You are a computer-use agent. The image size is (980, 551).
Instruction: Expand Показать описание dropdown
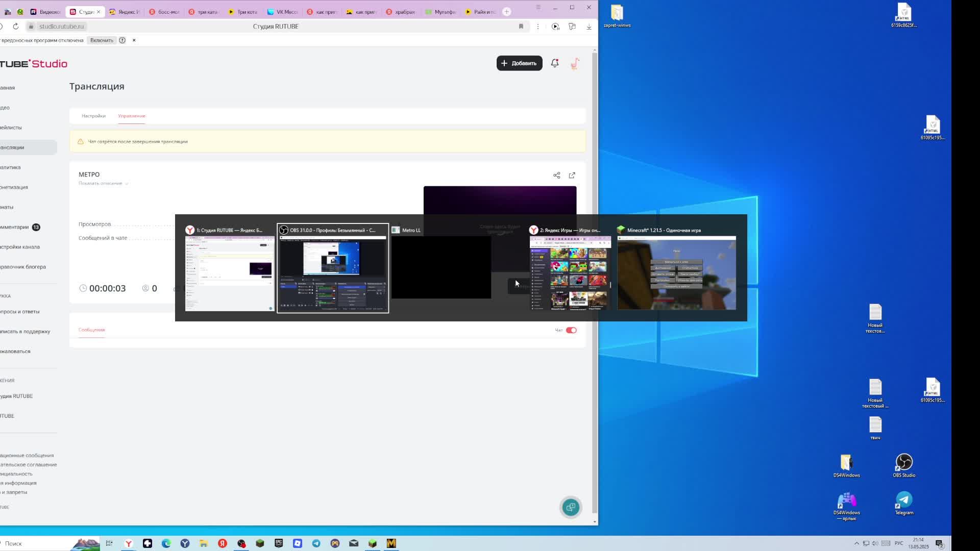103,183
